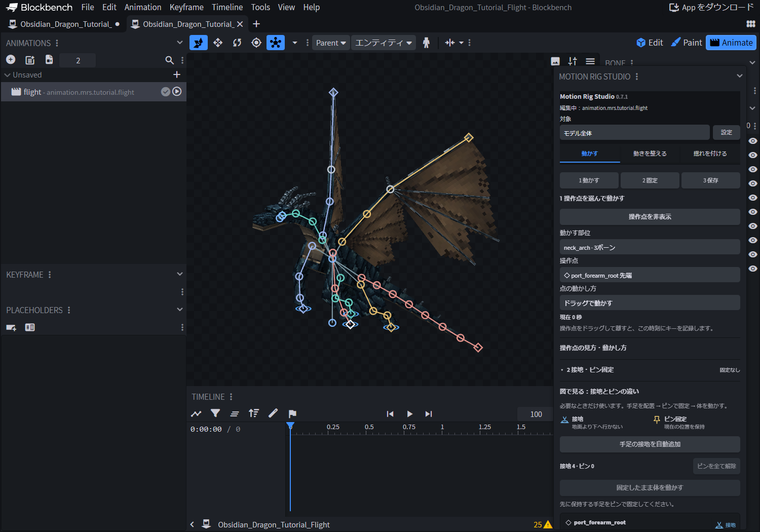Click the timeline filter funnel icon
Screen dimensions: 760x532
215,413
